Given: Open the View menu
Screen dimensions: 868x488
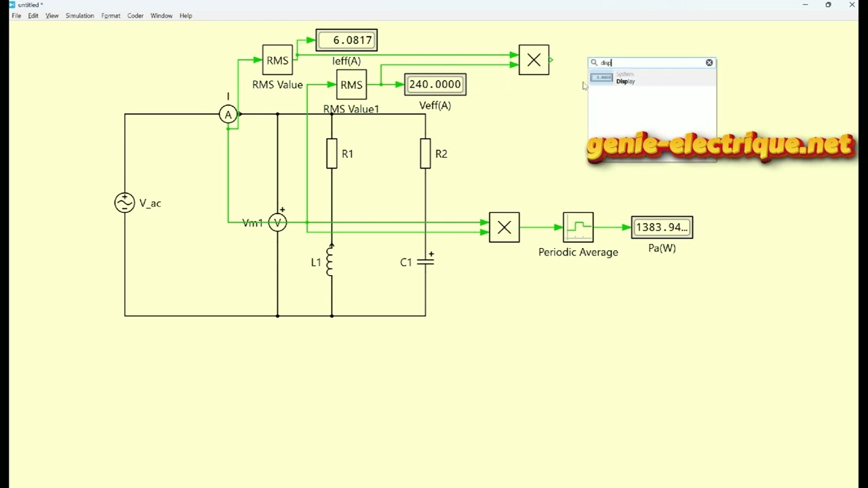Looking at the screenshot, I should pyautogui.click(x=52, y=16).
